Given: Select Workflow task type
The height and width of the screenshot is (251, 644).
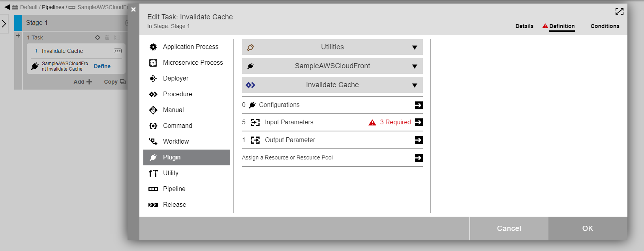Looking at the screenshot, I should point(187,142).
